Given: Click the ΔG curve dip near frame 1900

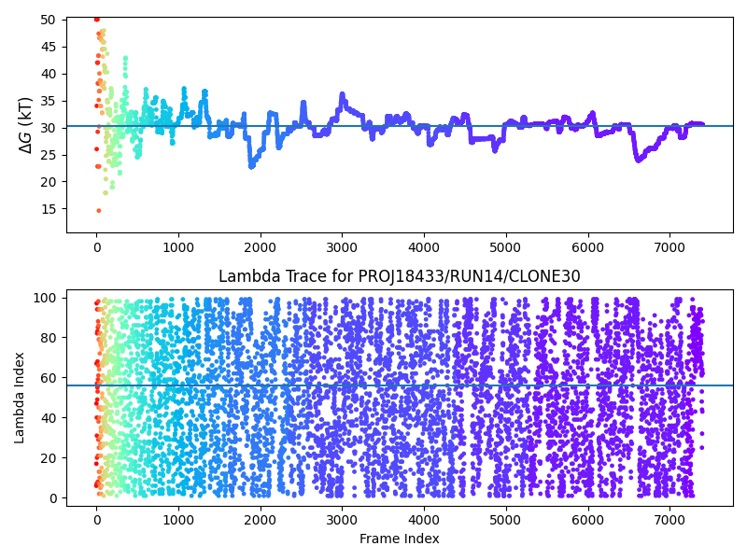Looking at the screenshot, I should pos(251,165).
